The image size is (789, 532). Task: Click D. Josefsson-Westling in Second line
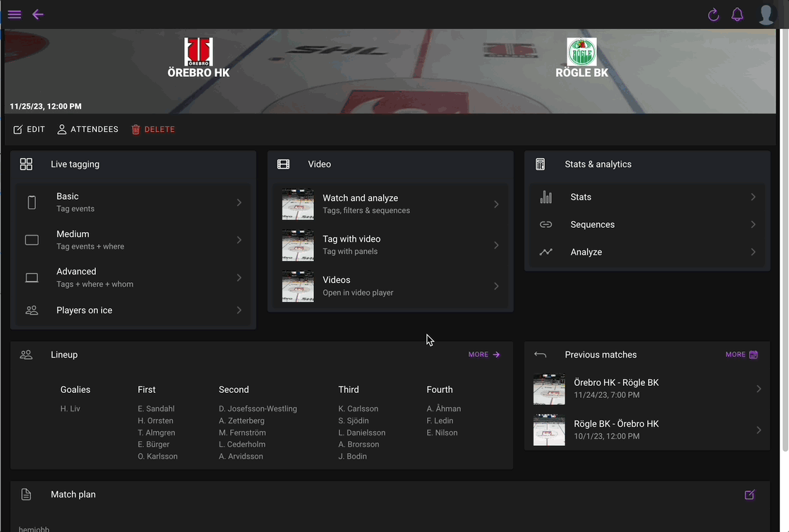[258, 409]
